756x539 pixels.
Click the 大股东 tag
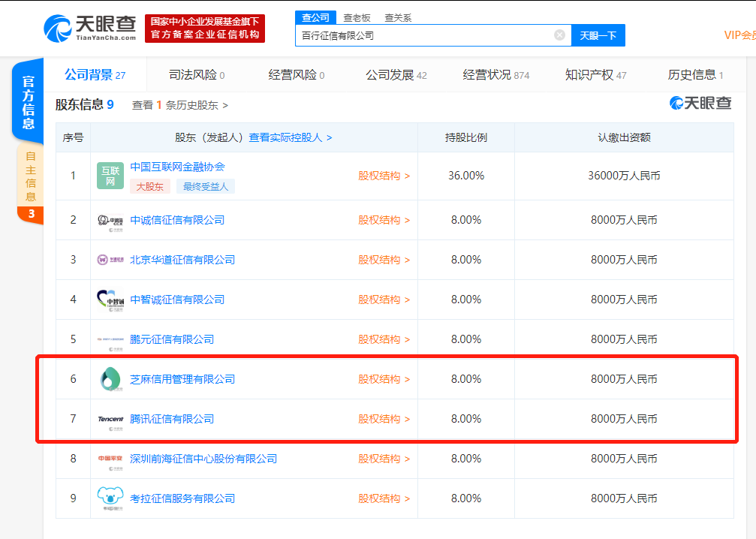click(x=150, y=187)
